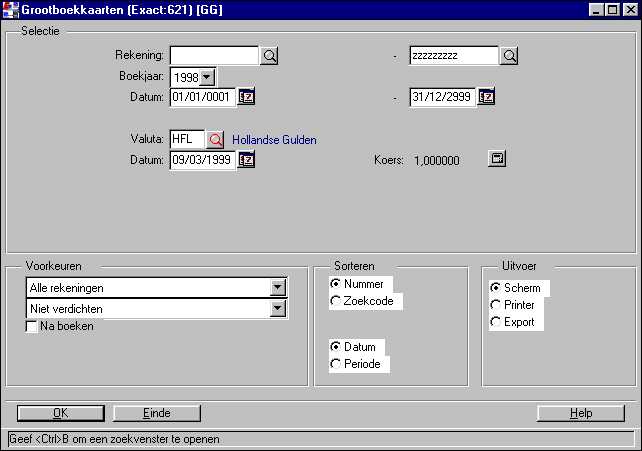The width and height of the screenshot is (642, 451).
Task: Click the OK button
Action: pos(61,413)
